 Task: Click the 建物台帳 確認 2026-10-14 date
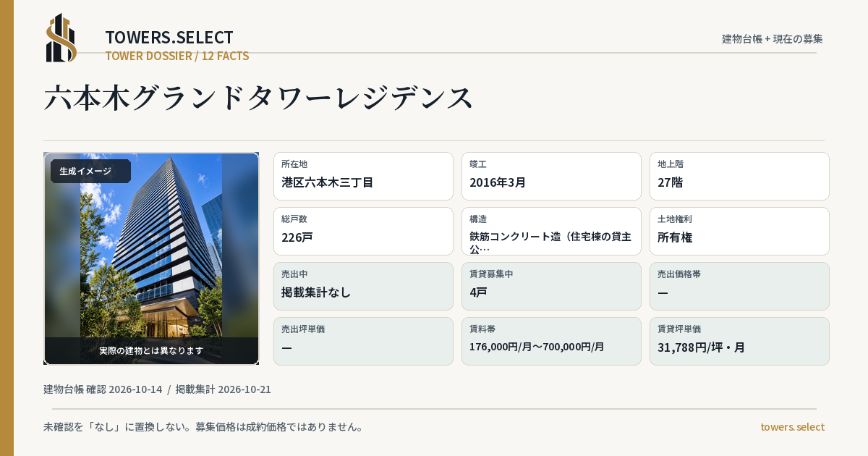[103, 389]
